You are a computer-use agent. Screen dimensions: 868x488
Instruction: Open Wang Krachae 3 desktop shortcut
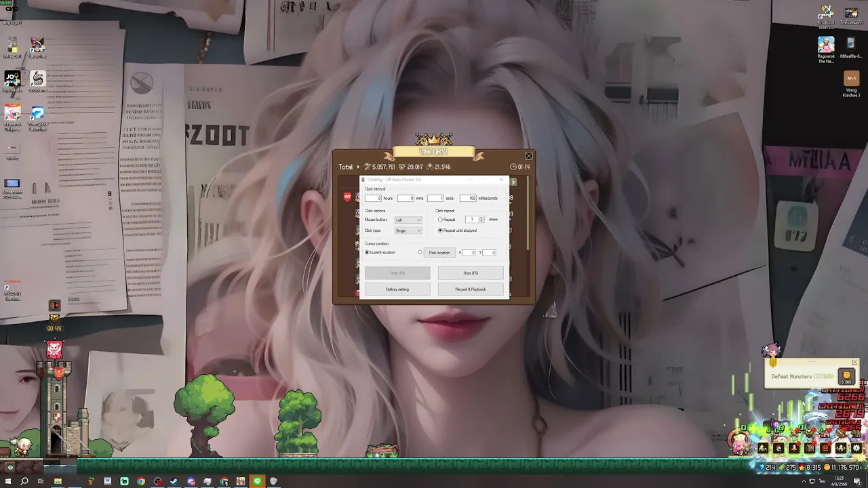coord(851,84)
